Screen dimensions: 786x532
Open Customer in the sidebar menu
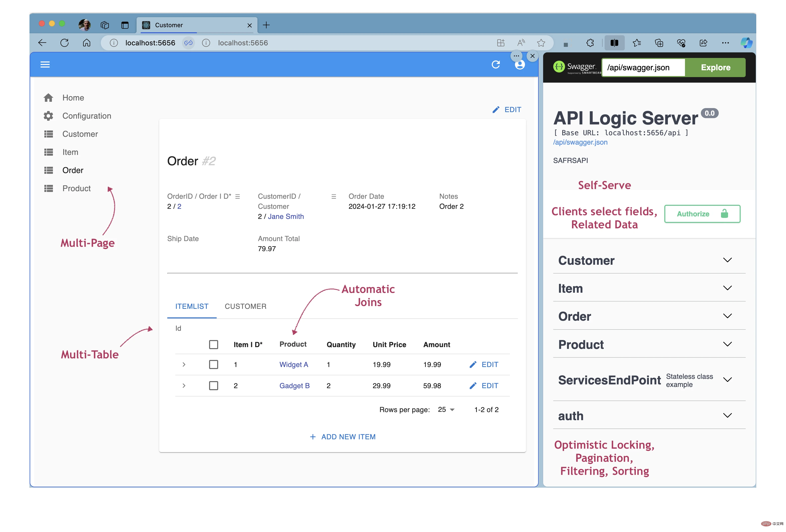pos(80,134)
